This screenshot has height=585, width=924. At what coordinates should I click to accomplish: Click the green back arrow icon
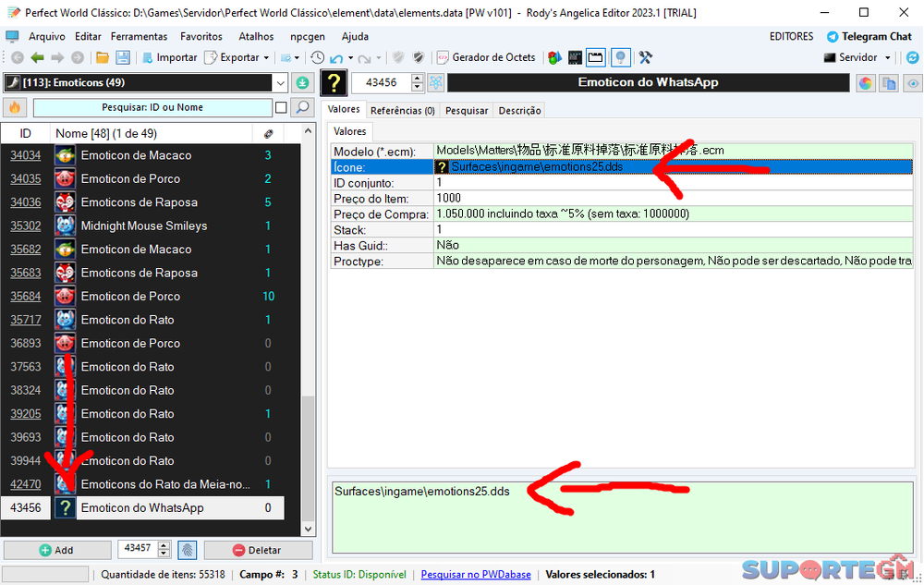coord(36,57)
